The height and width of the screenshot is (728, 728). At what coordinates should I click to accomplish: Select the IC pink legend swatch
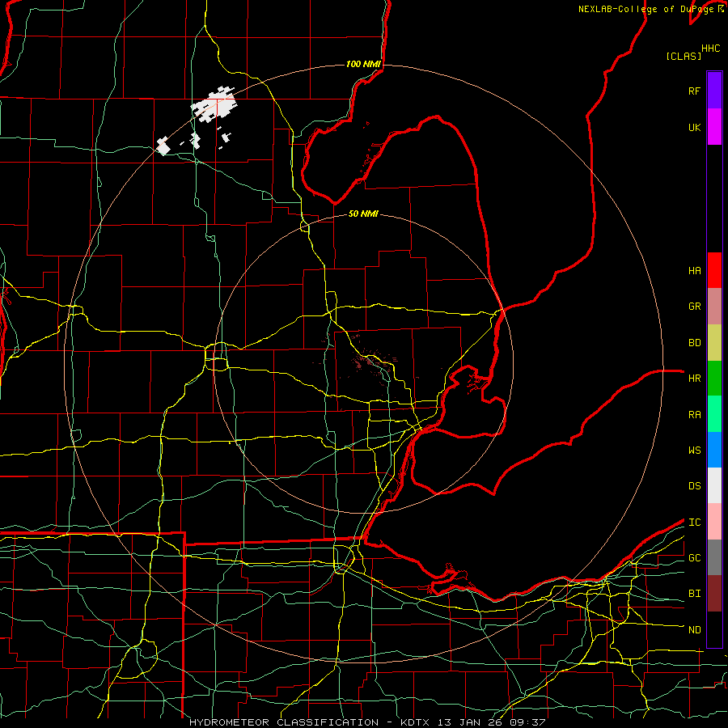(714, 522)
